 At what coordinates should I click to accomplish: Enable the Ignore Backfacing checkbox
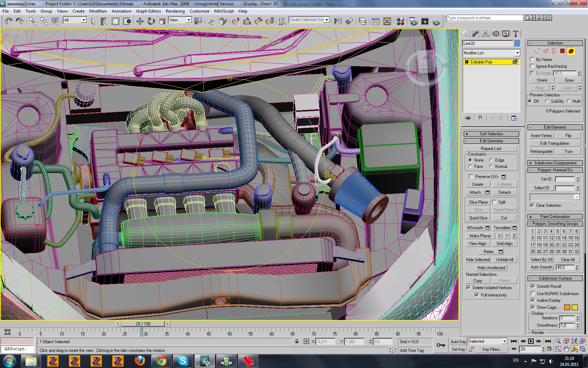[532, 66]
